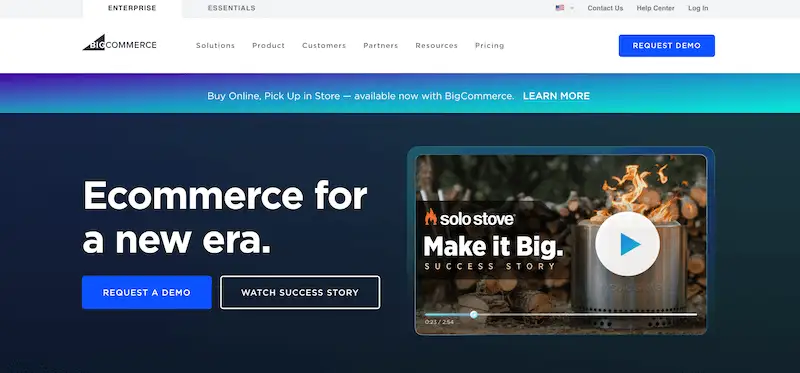
Task: Click the Watch Success Story button
Action: tap(300, 292)
